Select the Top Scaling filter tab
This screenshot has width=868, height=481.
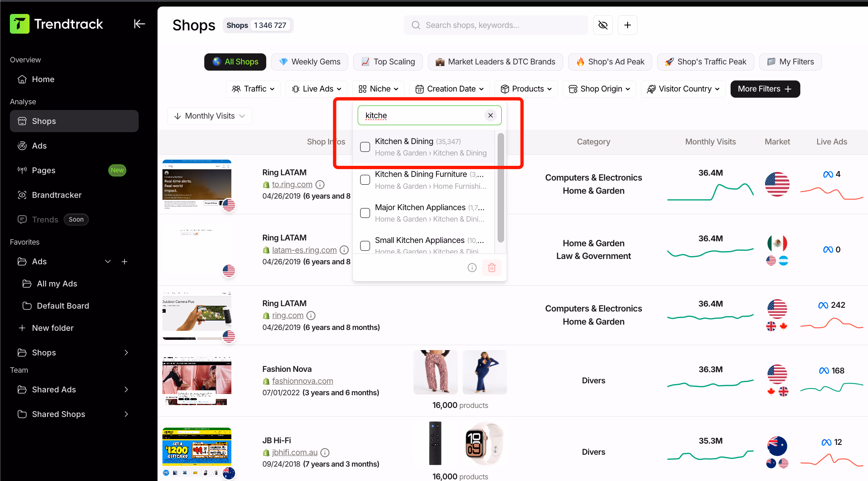click(x=388, y=62)
